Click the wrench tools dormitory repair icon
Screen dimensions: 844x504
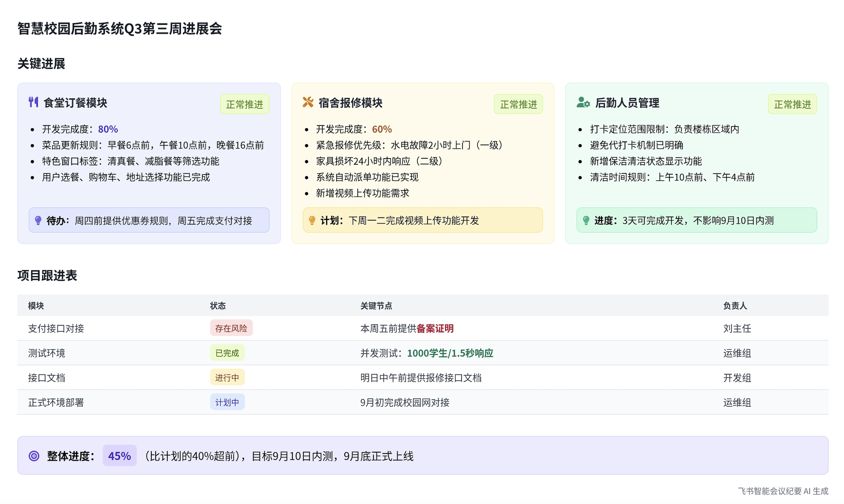click(308, 102)
